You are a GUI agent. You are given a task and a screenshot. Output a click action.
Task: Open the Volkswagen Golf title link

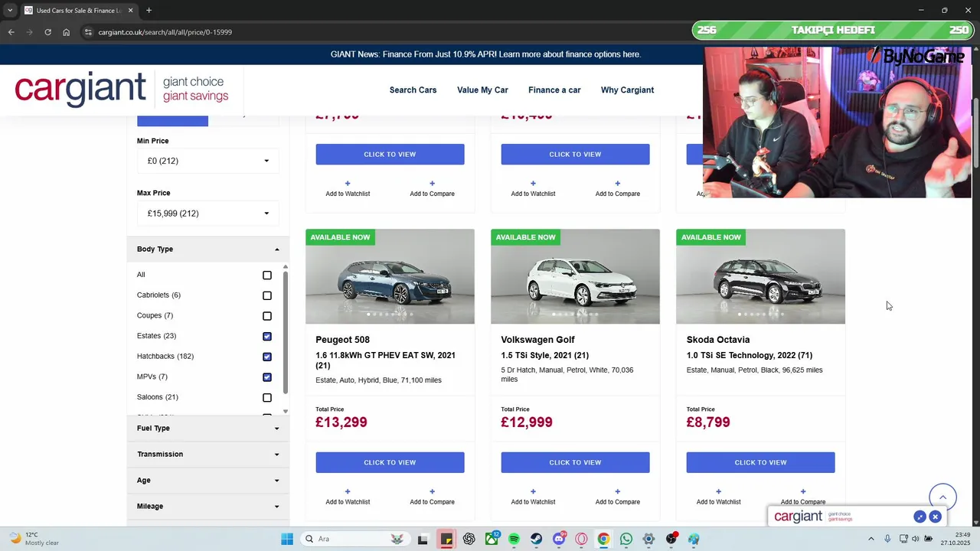click(537, 340)
